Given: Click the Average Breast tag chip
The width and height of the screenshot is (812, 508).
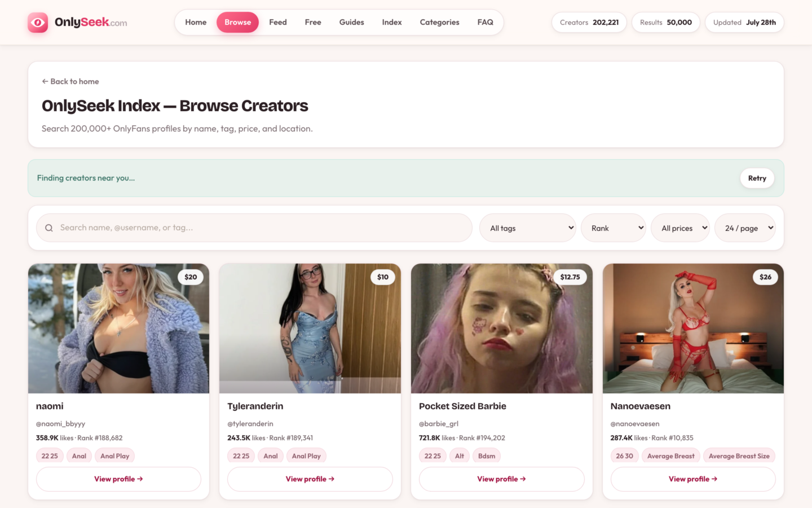Looking at the screenshot, I should pos(671,456).
